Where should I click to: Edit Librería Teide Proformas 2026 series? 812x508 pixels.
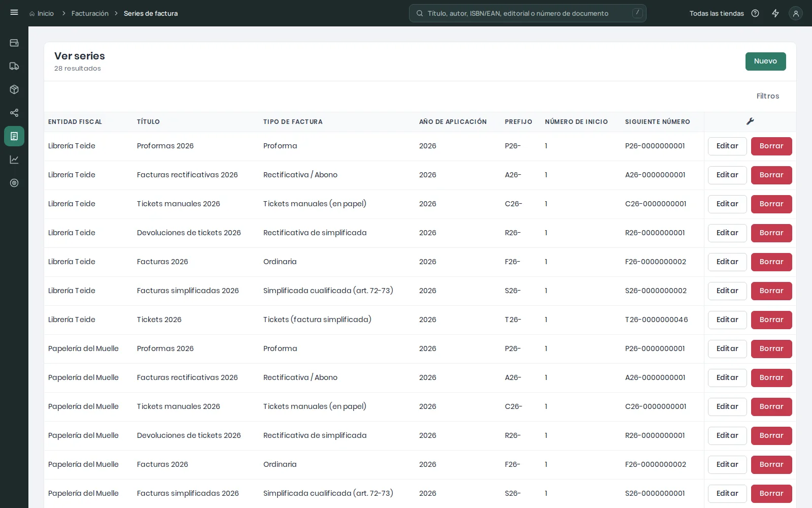click(x=727, y=146)
